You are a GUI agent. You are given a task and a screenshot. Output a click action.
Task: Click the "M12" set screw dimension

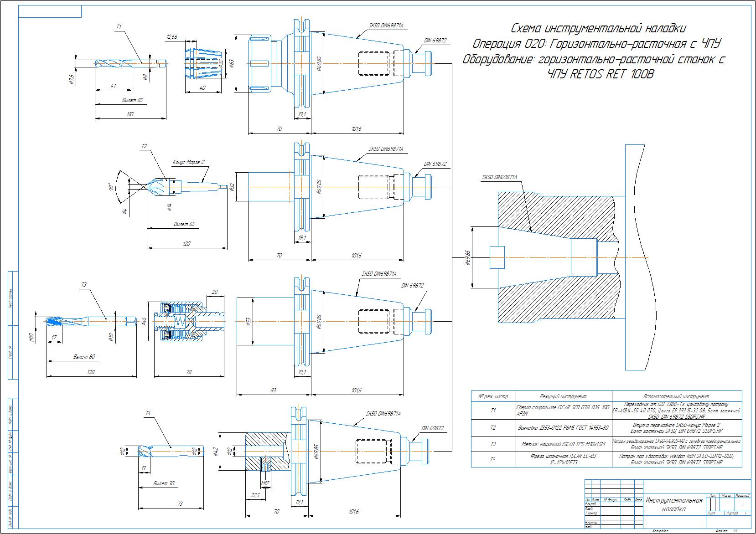265,483
